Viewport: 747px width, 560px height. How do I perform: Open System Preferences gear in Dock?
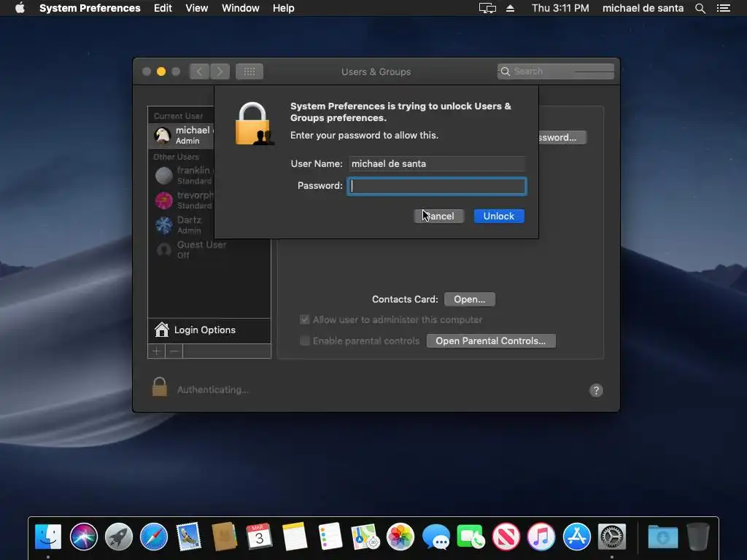click(612, 537)
